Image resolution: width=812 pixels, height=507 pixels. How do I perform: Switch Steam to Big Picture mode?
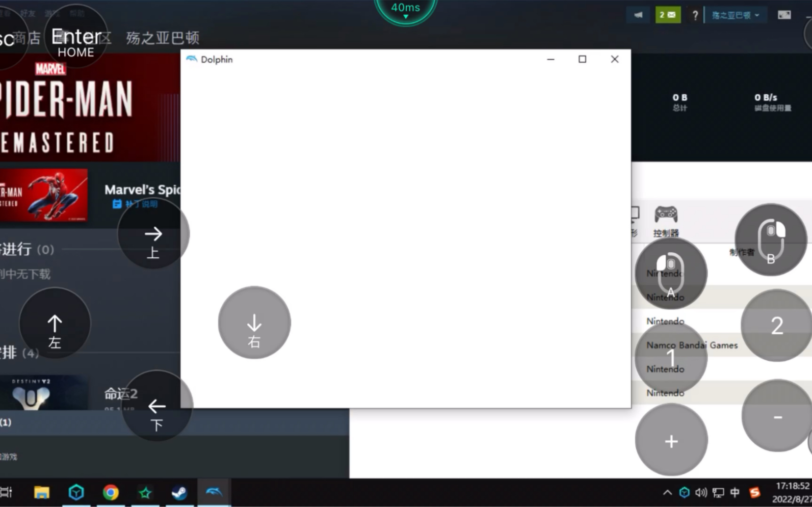tap(784, 15)
